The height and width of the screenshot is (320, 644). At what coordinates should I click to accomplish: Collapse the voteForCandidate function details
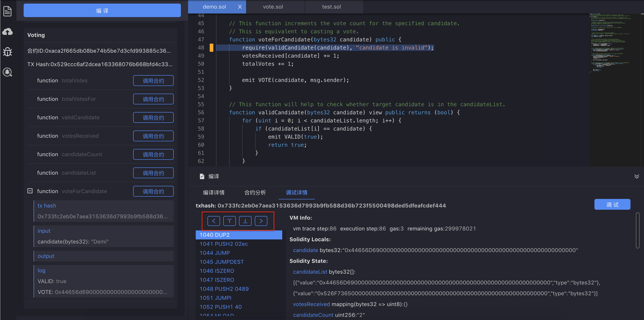pos(30,191)
